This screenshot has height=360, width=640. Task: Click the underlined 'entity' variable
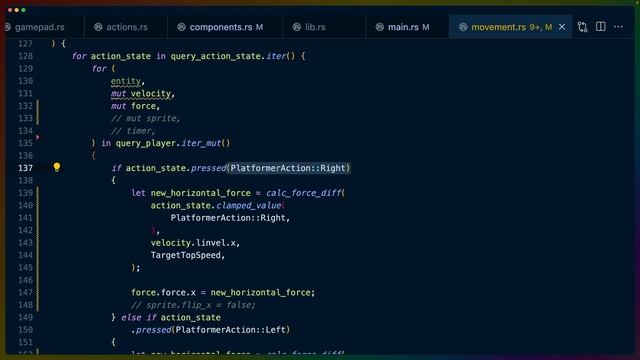click(x=126, y=81)
